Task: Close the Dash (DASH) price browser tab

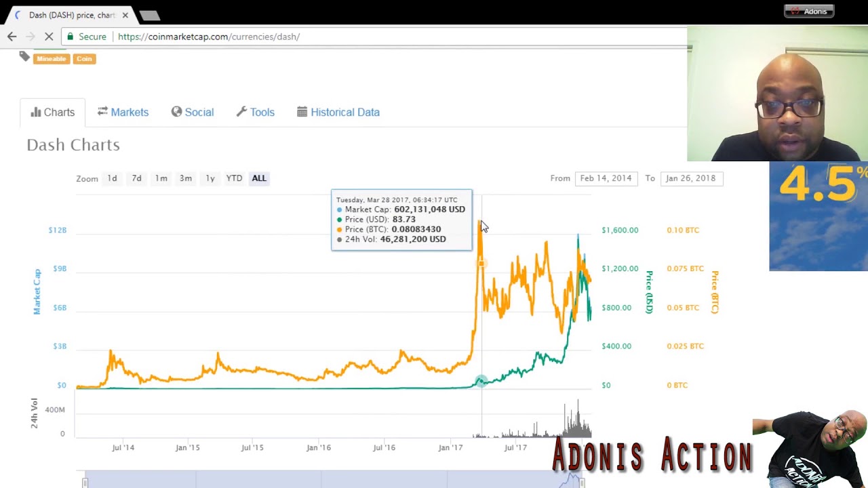Action: pyautogui.click(x=125, y=15)
